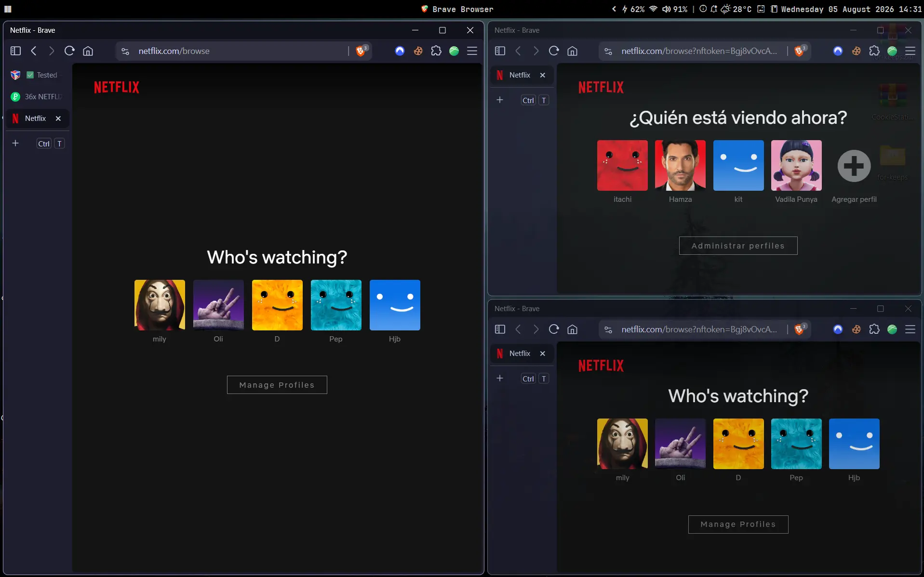
Task: Select the Netflix tab in the top-right window
Action: (x=522, y=75)
